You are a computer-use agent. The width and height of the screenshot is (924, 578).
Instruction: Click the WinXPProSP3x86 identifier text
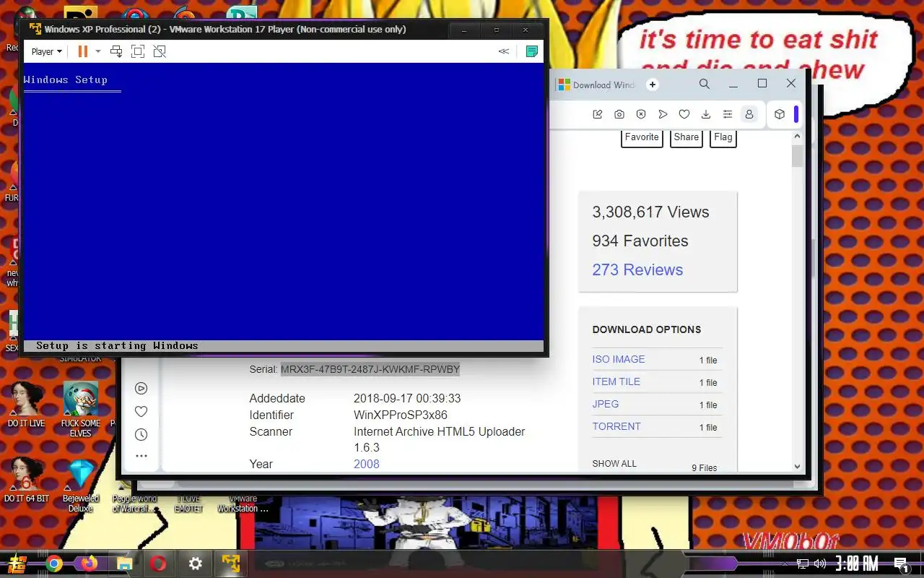click(401, 415)
